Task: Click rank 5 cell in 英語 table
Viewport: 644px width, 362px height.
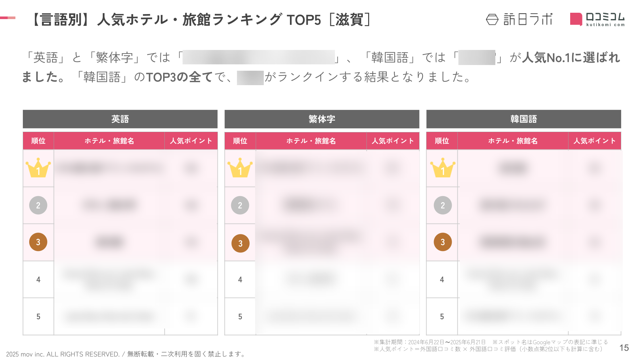Action: (38, 316)
